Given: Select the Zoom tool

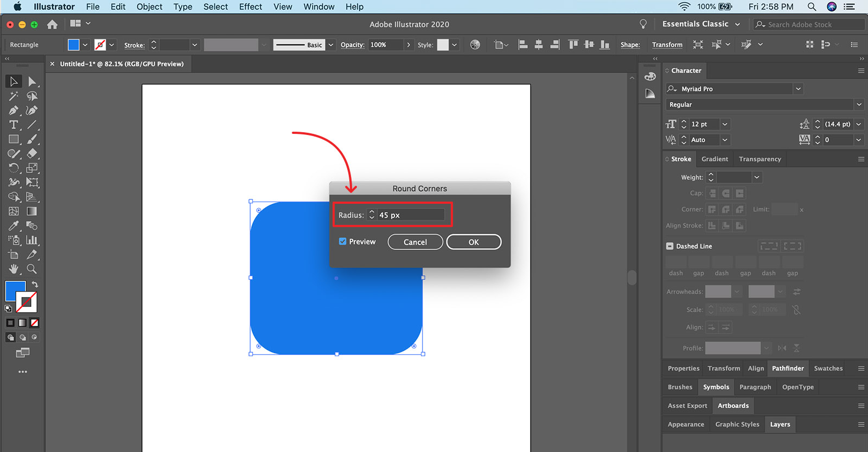Looking at the screenshot, I should point(32,269).
